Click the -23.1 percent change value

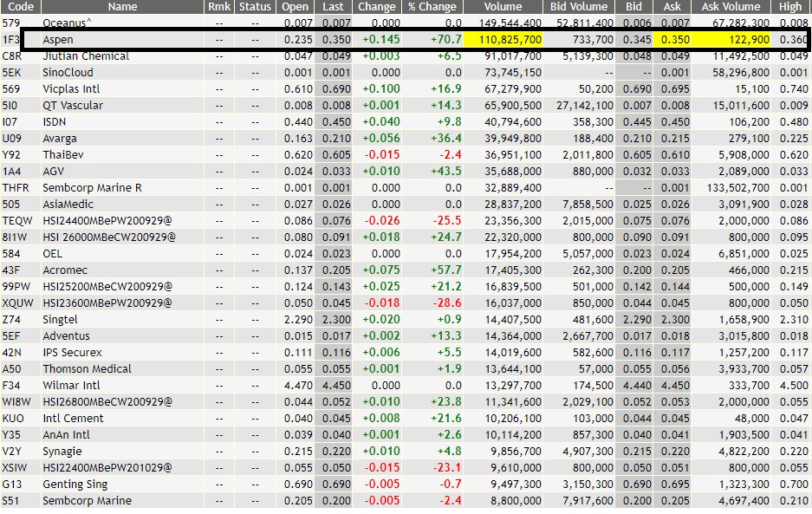tap(447, 468)
